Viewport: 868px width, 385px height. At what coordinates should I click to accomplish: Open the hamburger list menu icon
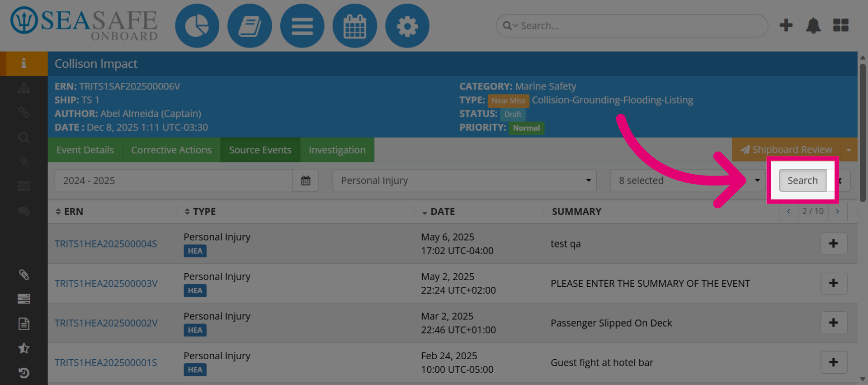click(302, 26)
